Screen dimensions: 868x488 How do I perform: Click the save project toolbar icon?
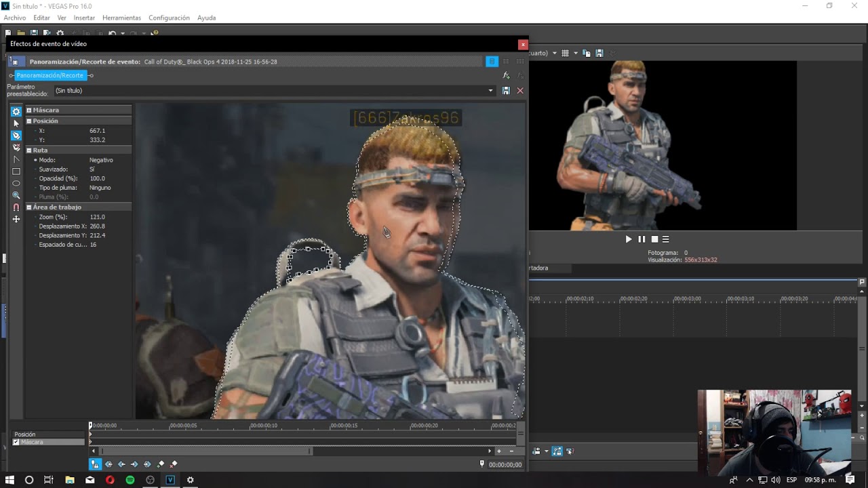[34, 33]
